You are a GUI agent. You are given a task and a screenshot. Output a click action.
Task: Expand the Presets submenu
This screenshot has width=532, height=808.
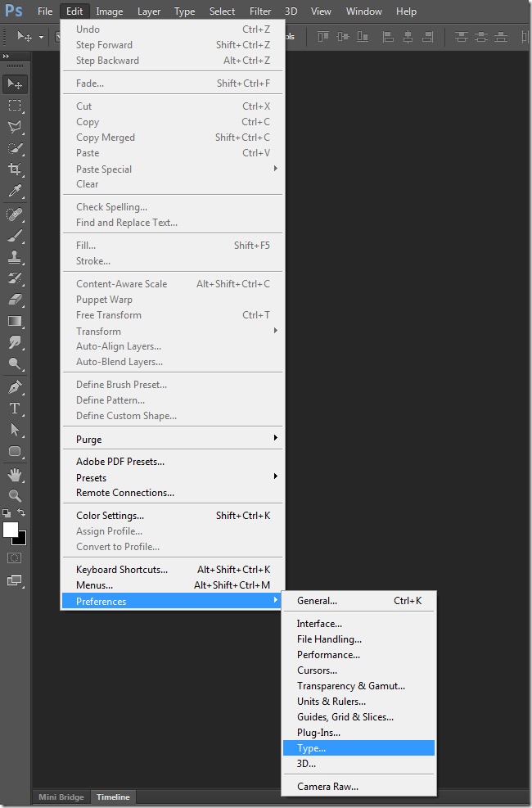173,477
